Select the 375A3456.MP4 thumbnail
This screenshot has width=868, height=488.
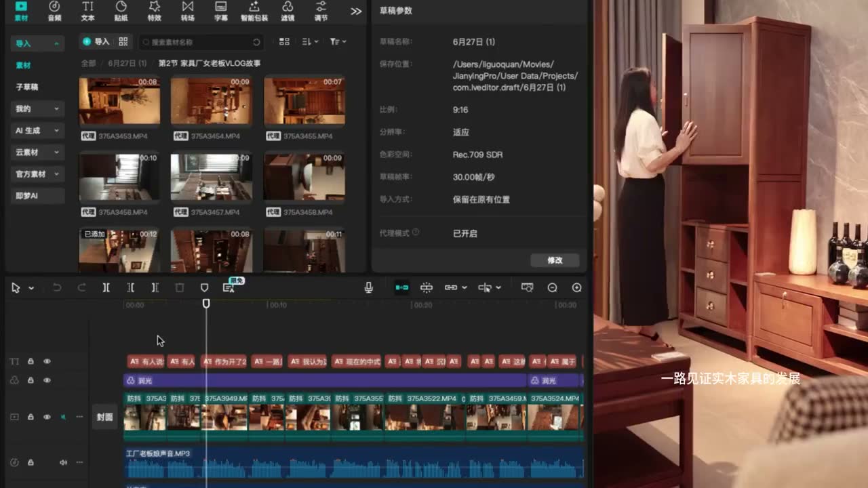tap(119, 177)
